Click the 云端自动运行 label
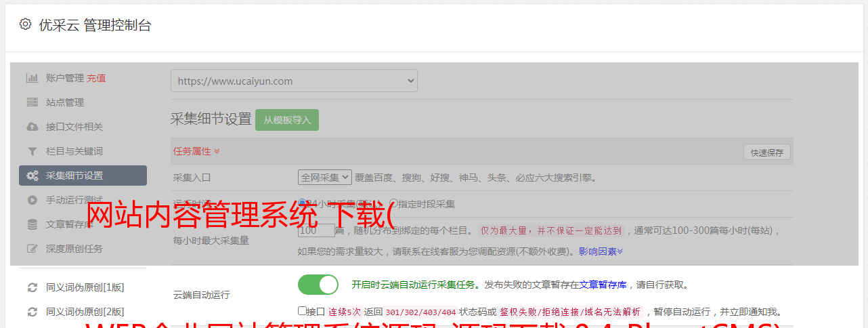Viewport: 868px width, 328px height. 202,295
